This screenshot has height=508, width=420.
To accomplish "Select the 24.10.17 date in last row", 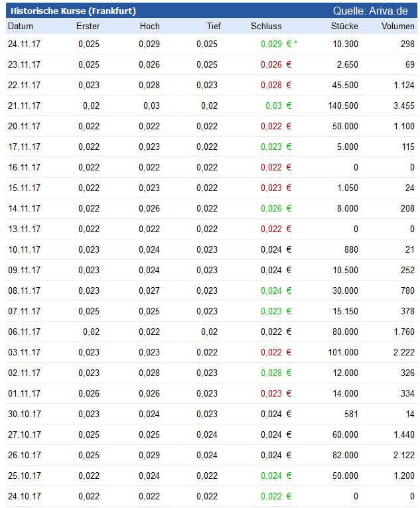I will [x=24, y=496].
